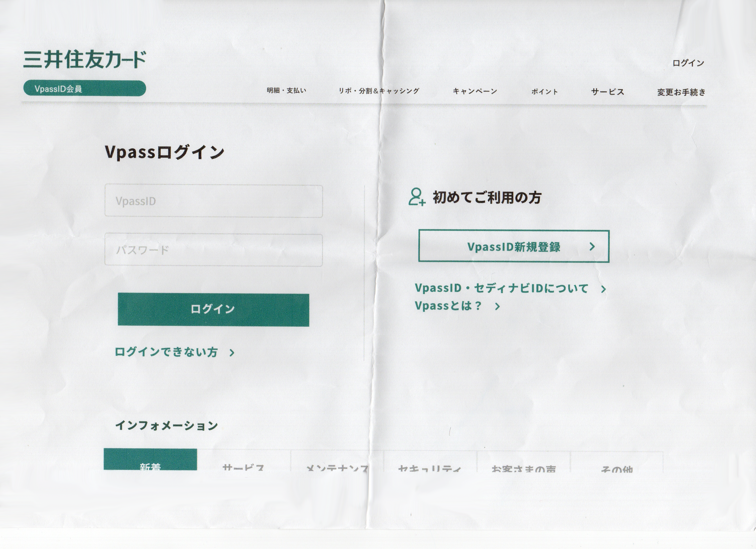Switch to the メンテナンス tab
756x549 pixels.
point(337,461)
